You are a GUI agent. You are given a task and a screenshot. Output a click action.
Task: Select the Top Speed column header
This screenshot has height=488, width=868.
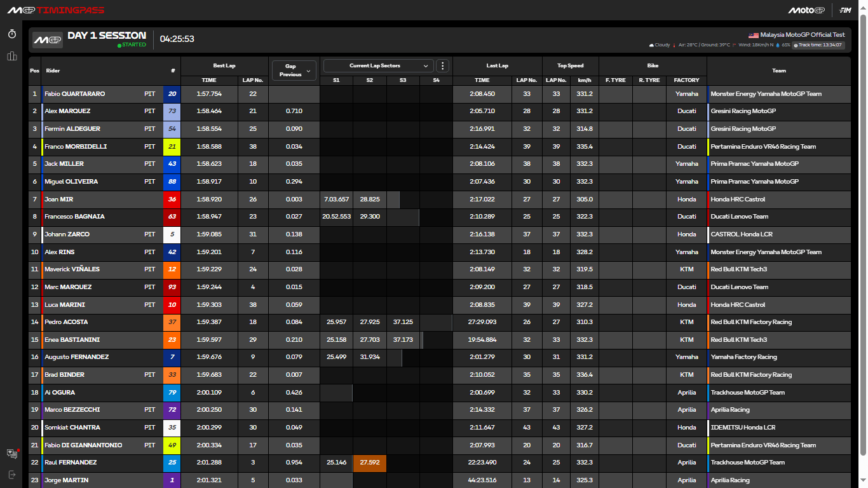[571, 65]
